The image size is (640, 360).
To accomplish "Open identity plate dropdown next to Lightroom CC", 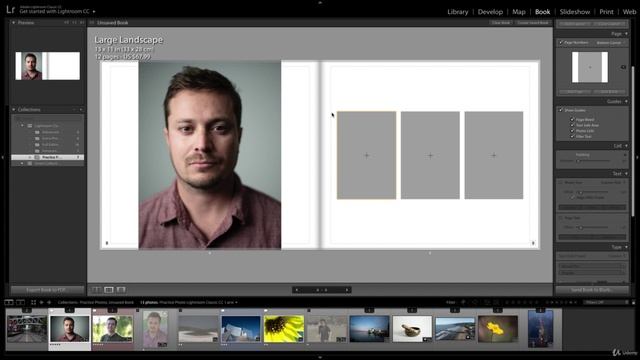I will pyautogui.click(x=94, y=12).
